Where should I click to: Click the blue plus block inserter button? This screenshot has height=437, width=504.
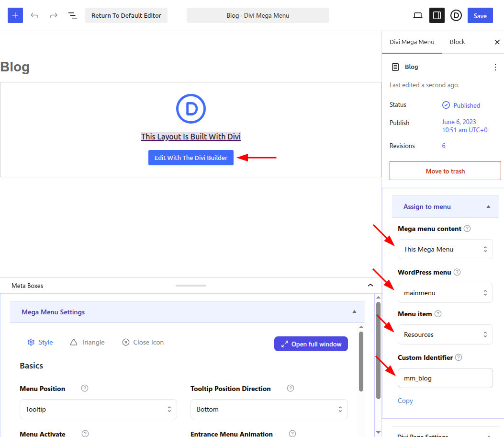(15, 15)
